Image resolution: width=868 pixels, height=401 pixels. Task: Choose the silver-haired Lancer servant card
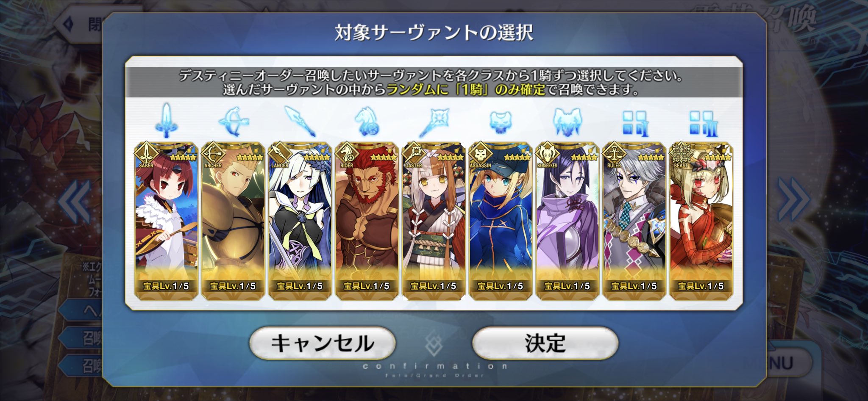point(300,221)
